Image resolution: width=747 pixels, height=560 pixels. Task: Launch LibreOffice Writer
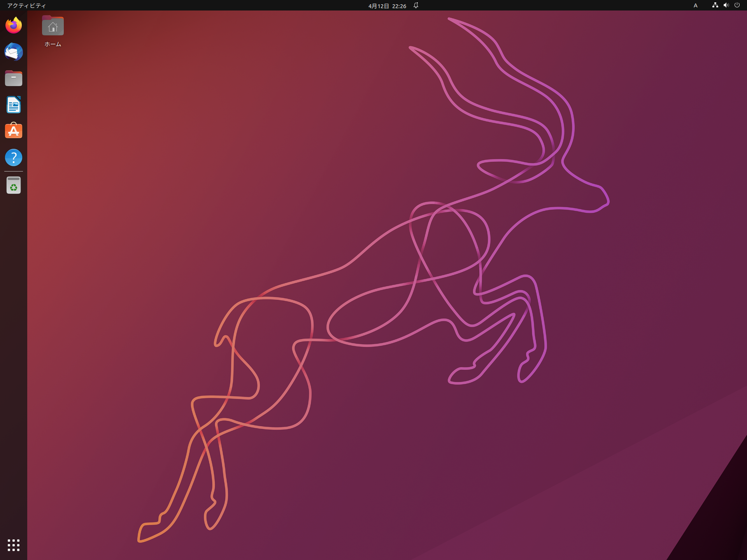click(x=14, y=105)
